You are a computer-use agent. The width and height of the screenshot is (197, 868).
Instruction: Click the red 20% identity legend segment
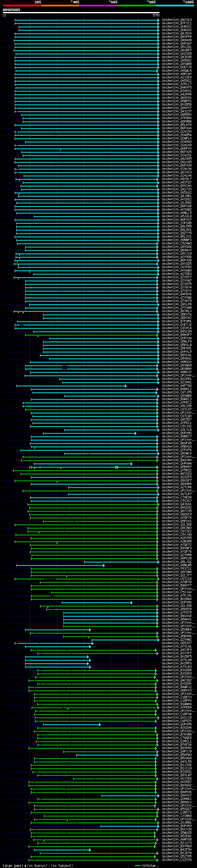22,6
